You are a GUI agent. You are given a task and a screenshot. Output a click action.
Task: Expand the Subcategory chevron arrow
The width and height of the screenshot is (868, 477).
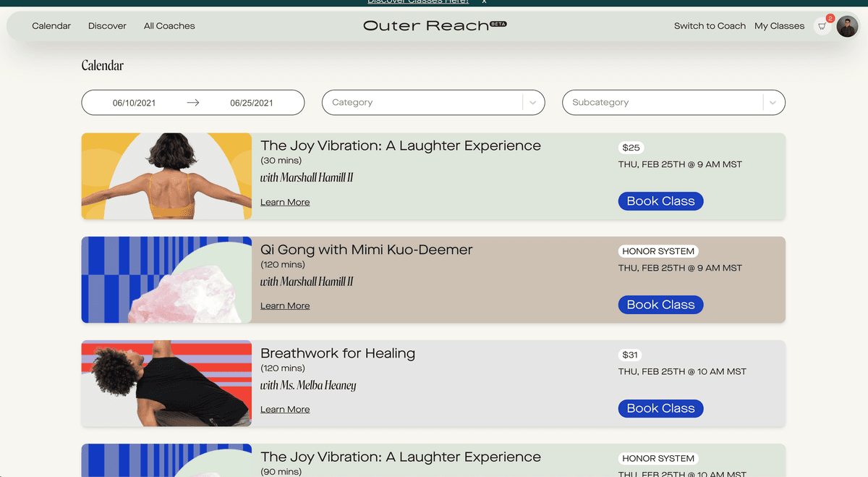coord(773,103)
